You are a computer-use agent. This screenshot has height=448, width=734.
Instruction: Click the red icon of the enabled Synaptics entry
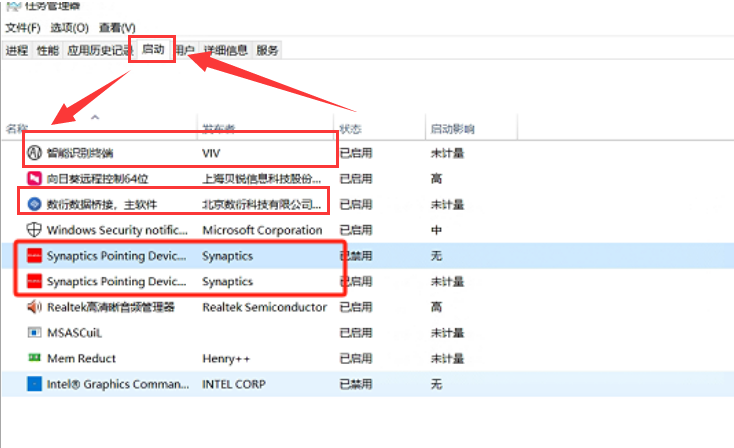coord(34,281)
